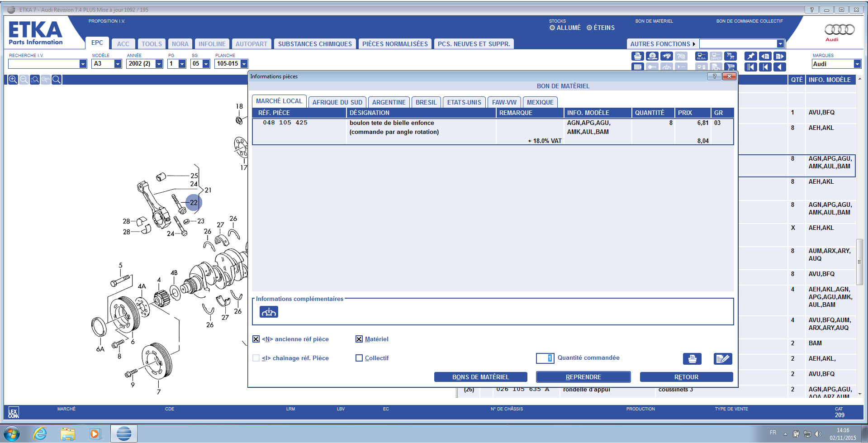
Task: Go to the next illustration page
Action: 780,56
